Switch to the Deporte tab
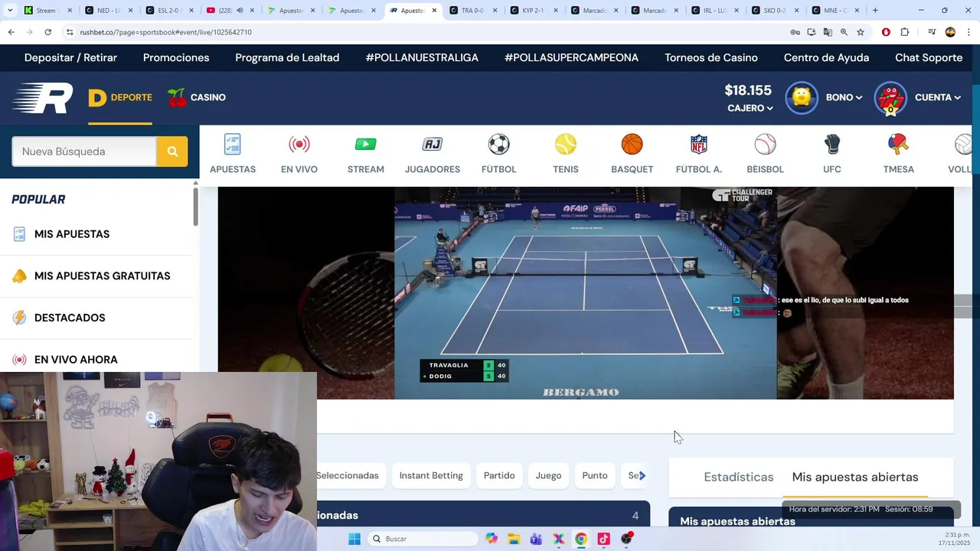 pyautogui.click(x=120, y=97)
